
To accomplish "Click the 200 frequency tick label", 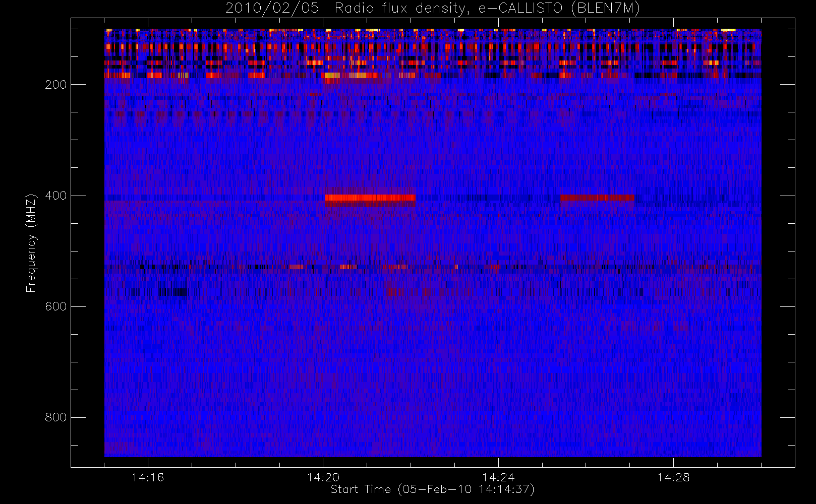I will point(55,85).
